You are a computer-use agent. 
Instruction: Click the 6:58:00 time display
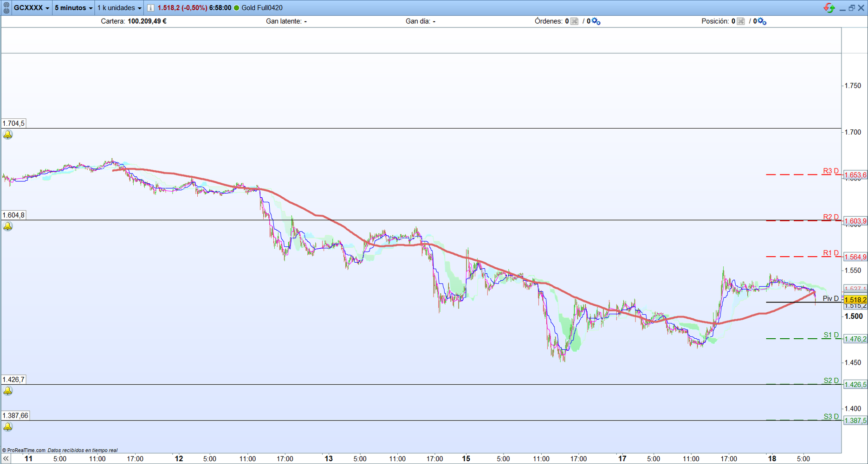tap(220, 8)
